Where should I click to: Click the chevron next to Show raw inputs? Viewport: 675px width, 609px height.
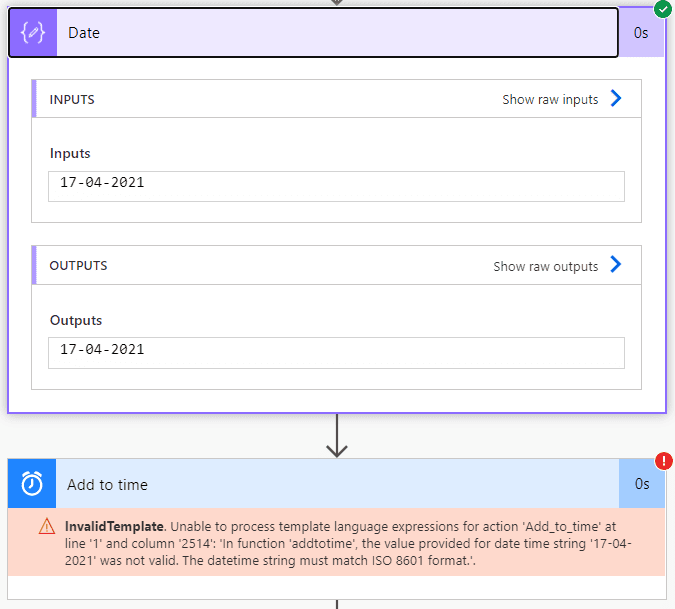pos(616,99)
